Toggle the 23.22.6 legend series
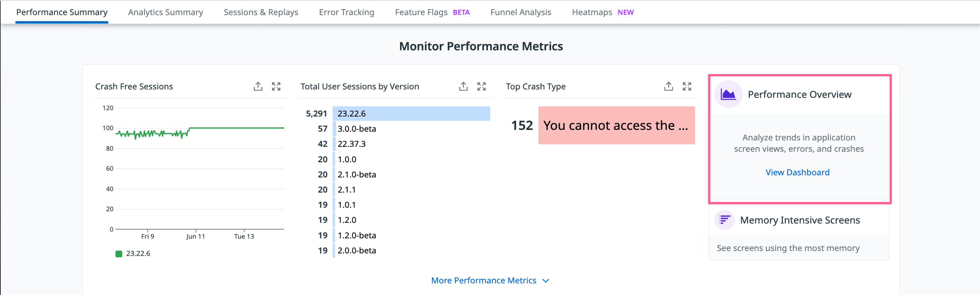 (x=133, y=254)
